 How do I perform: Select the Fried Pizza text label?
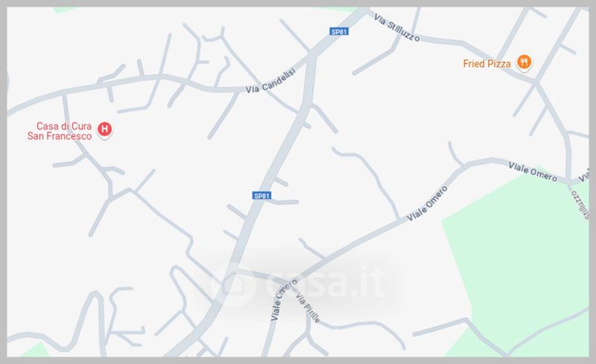[486, 64]
